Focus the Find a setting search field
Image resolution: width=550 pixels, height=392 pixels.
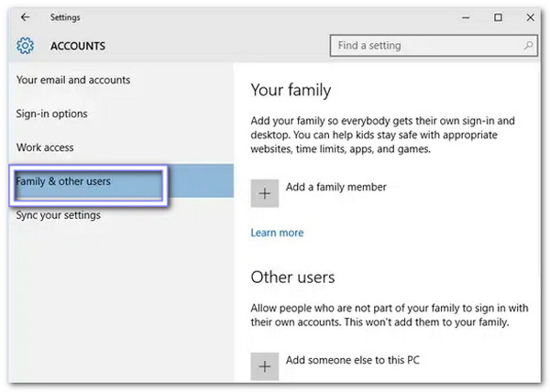pos(426,45)
